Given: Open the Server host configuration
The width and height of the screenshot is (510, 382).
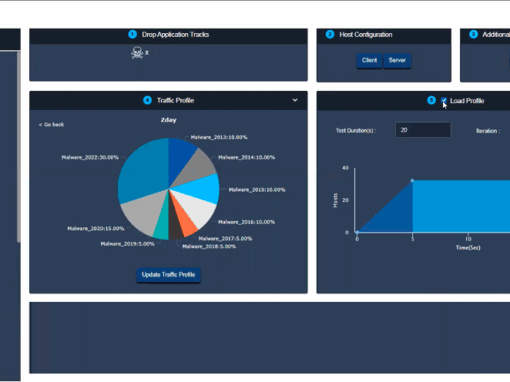Looking at the screenshot, I should click(x=397, y=60).
